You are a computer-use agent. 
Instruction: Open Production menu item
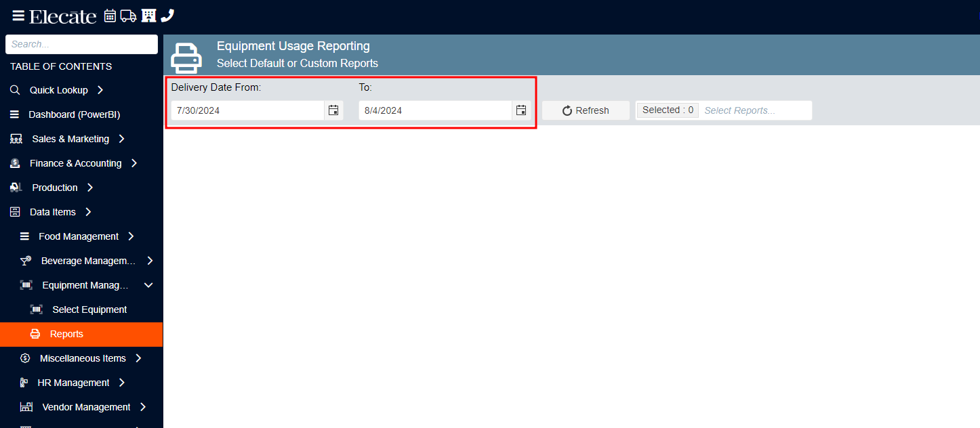click(55, 188)
